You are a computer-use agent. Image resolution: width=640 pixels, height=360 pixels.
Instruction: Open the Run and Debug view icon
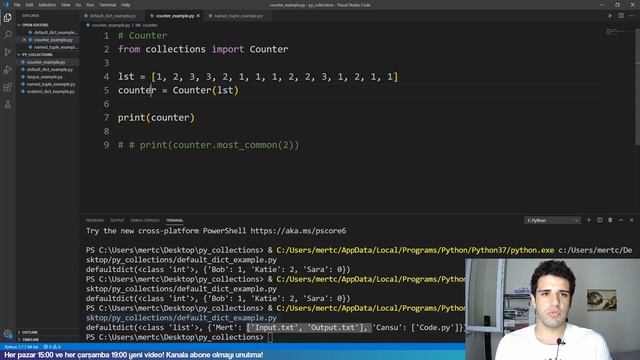tap(7, 70)
